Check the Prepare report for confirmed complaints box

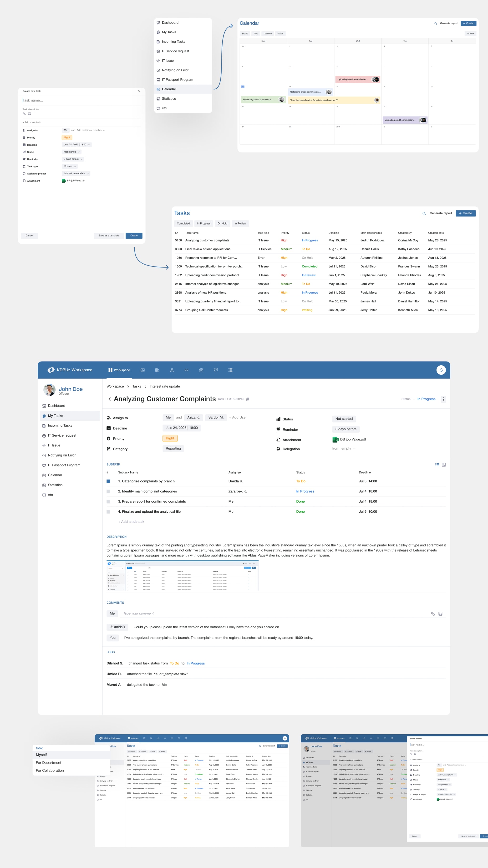pyautogui.click(x=108, y=501)
